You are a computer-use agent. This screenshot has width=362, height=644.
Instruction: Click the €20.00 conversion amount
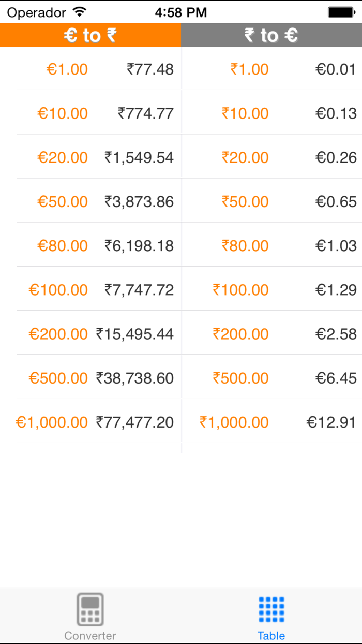(63, 156)
